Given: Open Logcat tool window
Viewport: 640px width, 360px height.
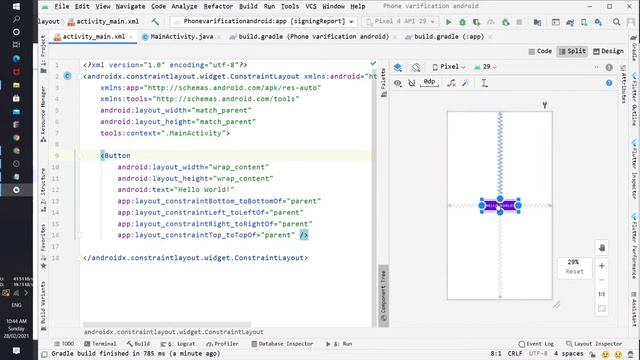Looking at the screenshot, I should coord(178,344).
